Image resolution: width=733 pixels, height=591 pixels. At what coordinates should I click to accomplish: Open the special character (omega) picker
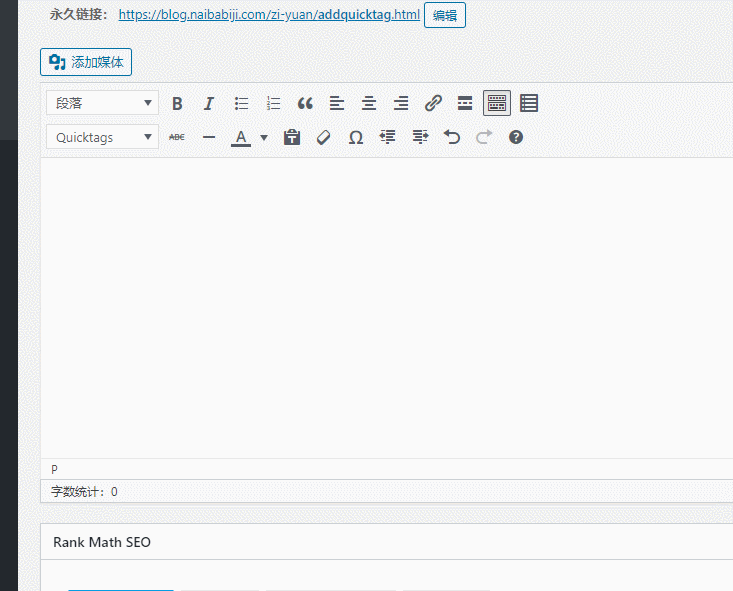(x=355, y=137)
